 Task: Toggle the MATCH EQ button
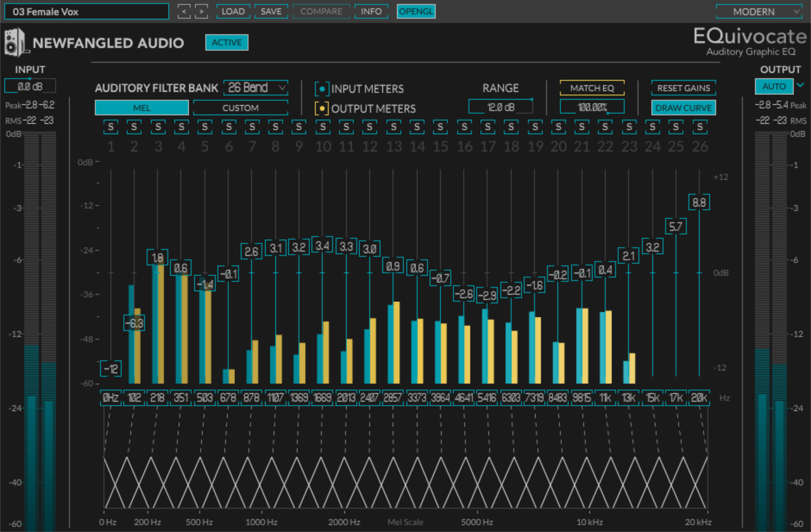[592, 88]
